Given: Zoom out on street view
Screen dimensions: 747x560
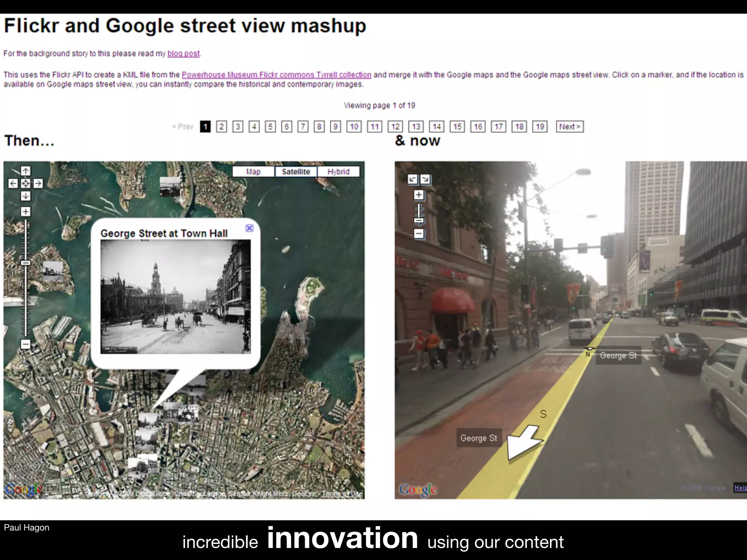Looking at the screenshot, I should click(x=419, y=233).
